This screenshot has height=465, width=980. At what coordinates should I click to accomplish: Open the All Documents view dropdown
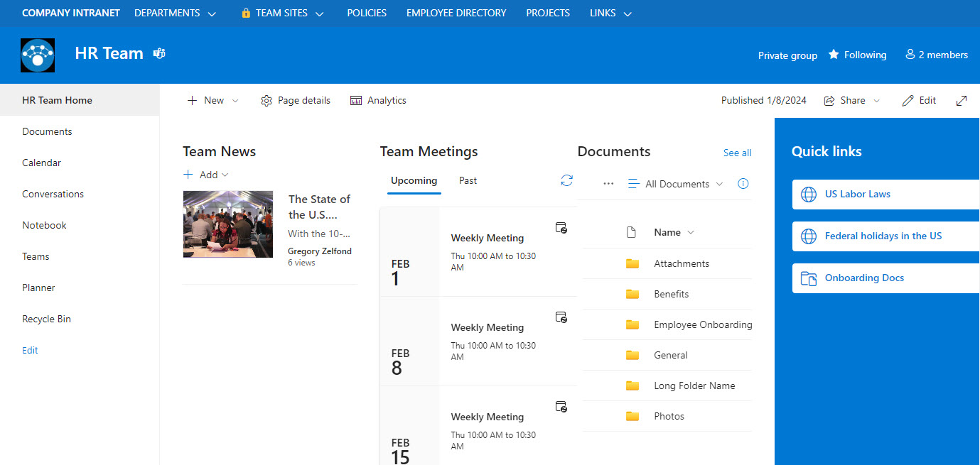tap(674, 183)
